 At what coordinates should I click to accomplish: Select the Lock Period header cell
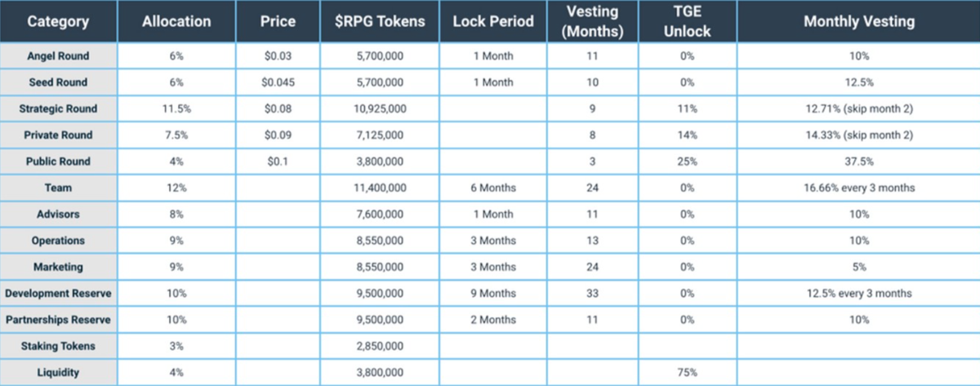tap(492, 22)
